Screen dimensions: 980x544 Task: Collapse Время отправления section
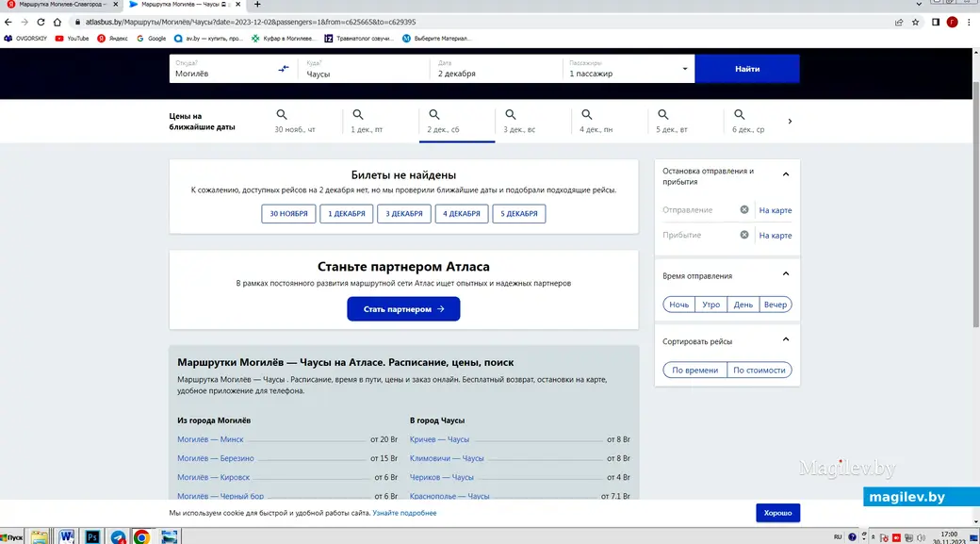pos(786,274)
